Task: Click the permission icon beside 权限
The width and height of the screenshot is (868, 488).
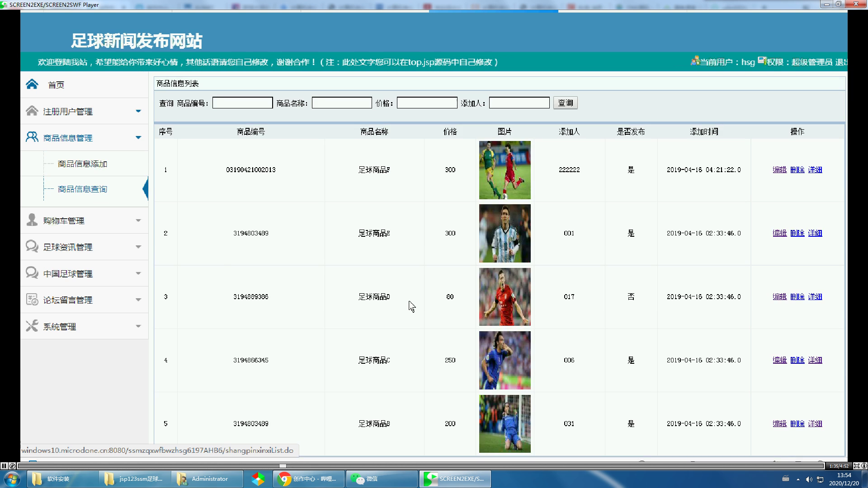Action: pos(762,61)
